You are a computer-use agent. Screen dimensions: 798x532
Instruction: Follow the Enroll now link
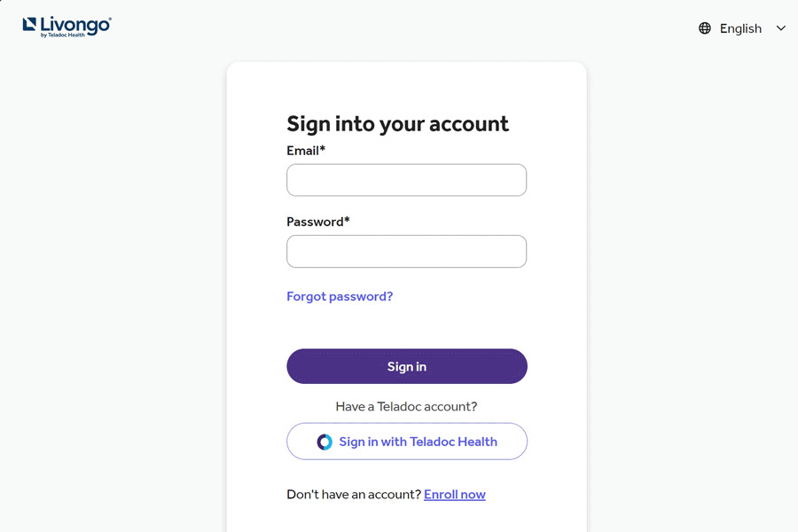(x=455, y=495)
